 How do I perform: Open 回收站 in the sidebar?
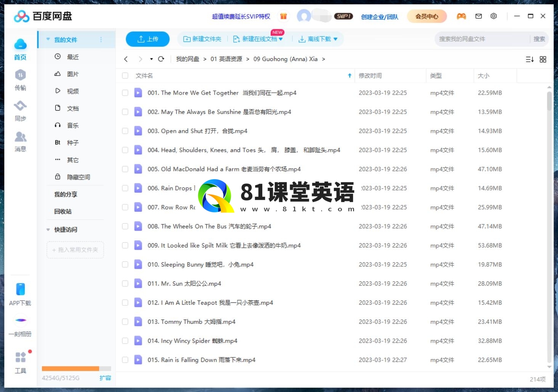63,211
